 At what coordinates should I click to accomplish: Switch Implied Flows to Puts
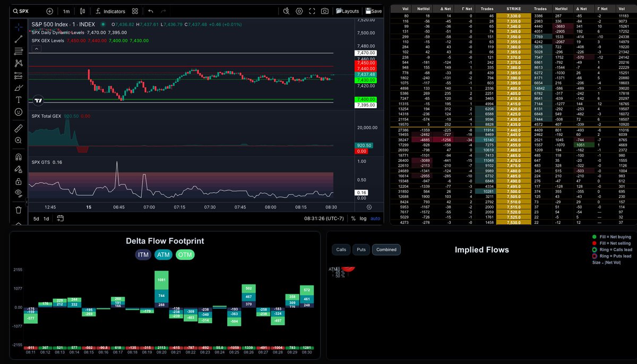pos(361,249)
